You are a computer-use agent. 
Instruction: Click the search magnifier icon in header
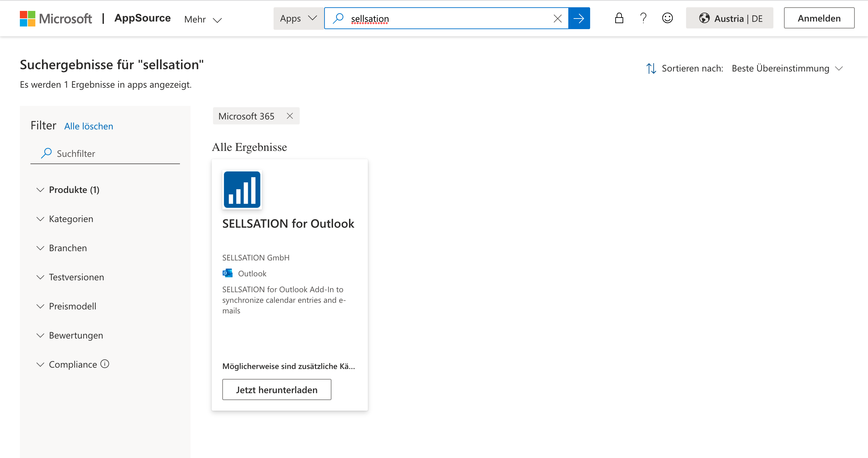(x=338, y=19)
